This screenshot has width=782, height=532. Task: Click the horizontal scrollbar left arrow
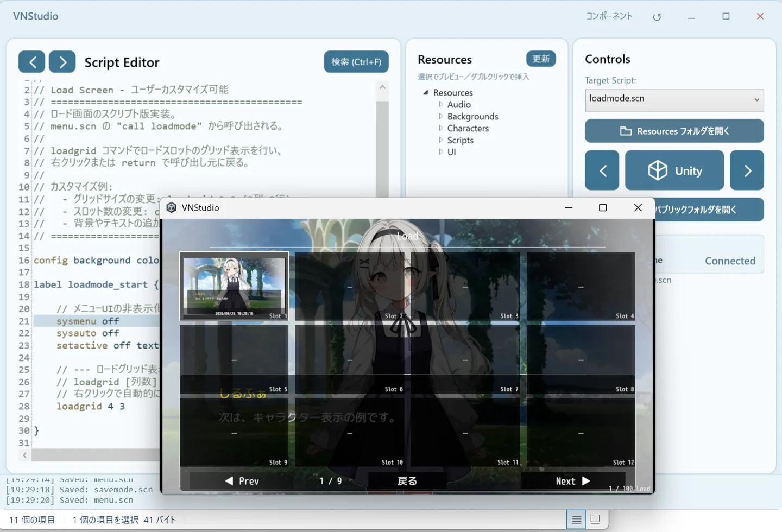point(24,455)
